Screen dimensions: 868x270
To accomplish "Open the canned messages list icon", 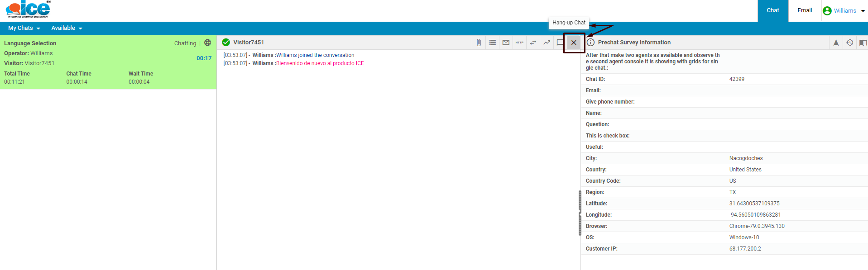I will pyautogui.click(x=492, y=43).
